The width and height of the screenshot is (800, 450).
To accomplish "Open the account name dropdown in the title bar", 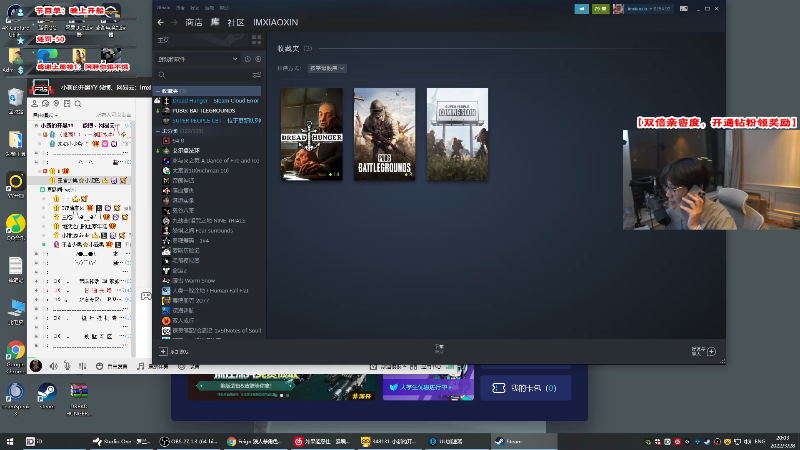I will pos(648,9).
